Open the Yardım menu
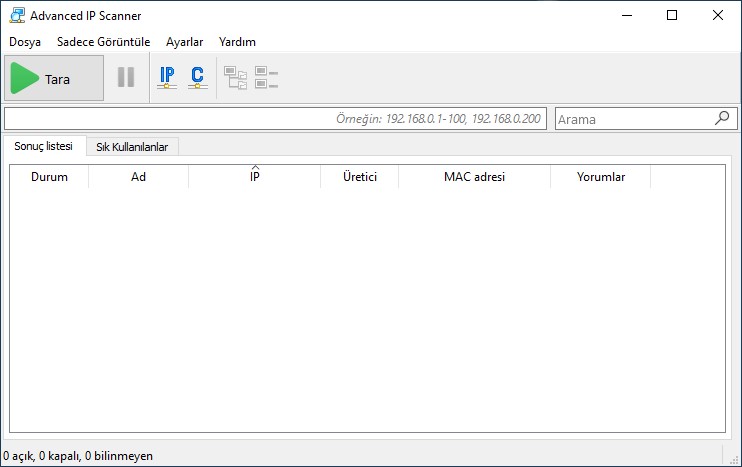 click(x=237, y=42)
